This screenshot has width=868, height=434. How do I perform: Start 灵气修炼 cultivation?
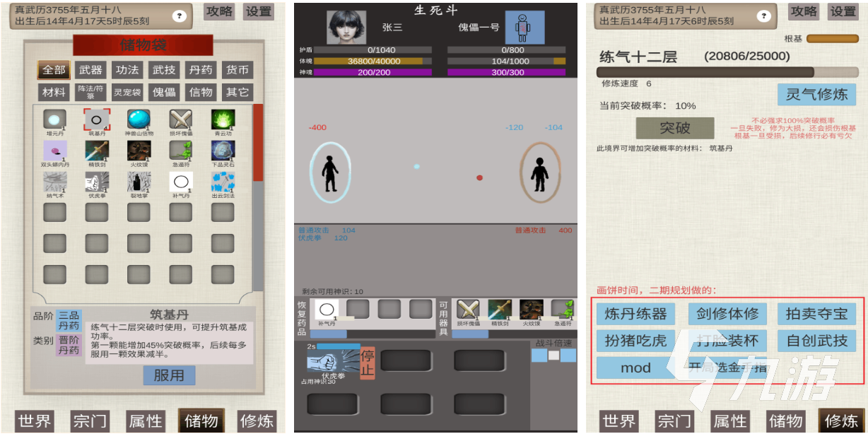tap(816, 94)
